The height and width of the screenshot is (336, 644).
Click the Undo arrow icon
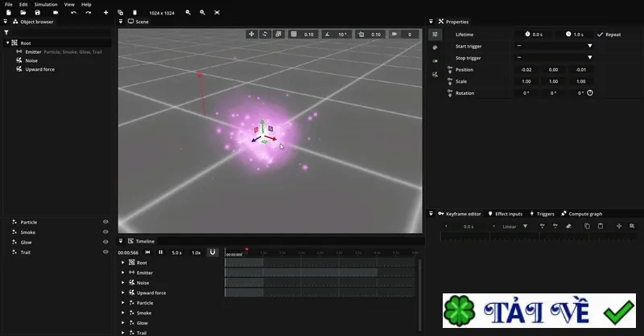pyautogui.click(x=73, y=13)
